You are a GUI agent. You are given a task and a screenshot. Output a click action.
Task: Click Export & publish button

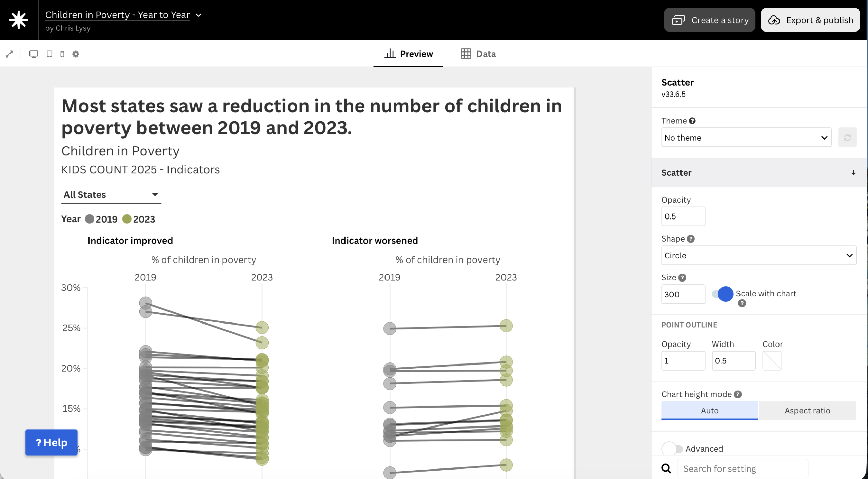810,20
